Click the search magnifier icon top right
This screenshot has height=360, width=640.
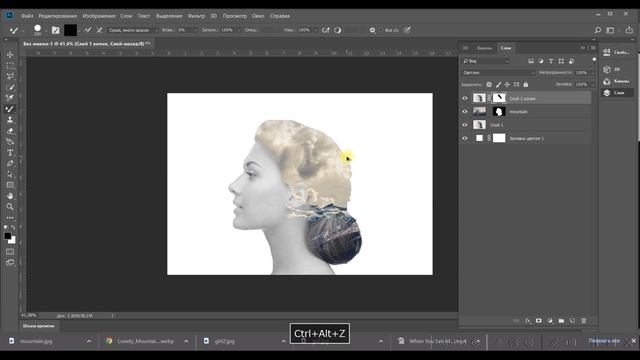(598, 30)
